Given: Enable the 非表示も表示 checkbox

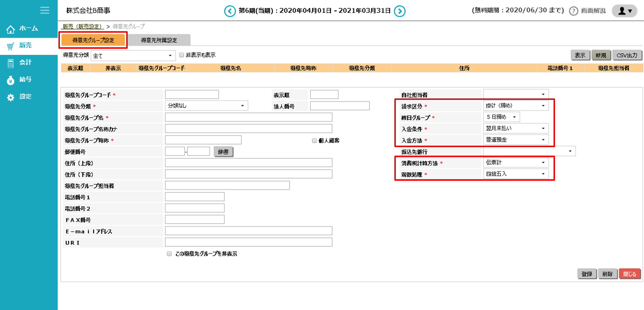Looking at the screenshot, I should coord(182,55).
